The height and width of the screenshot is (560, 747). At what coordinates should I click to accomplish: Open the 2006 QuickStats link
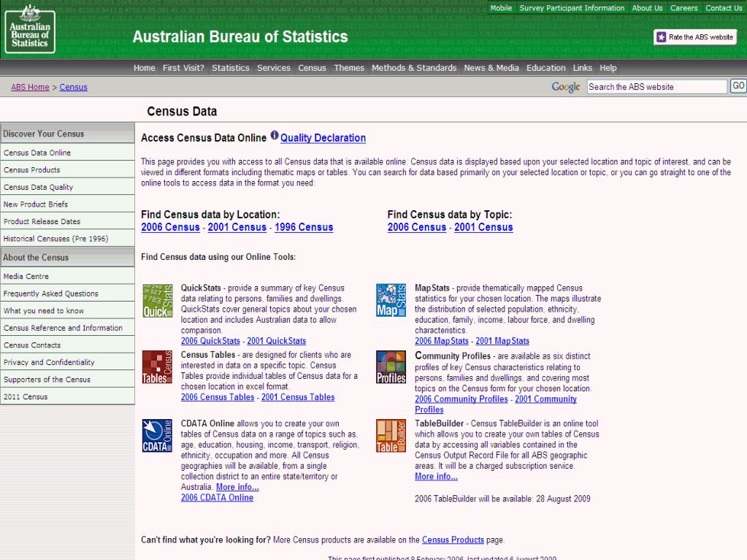click(x=210, y=341)
